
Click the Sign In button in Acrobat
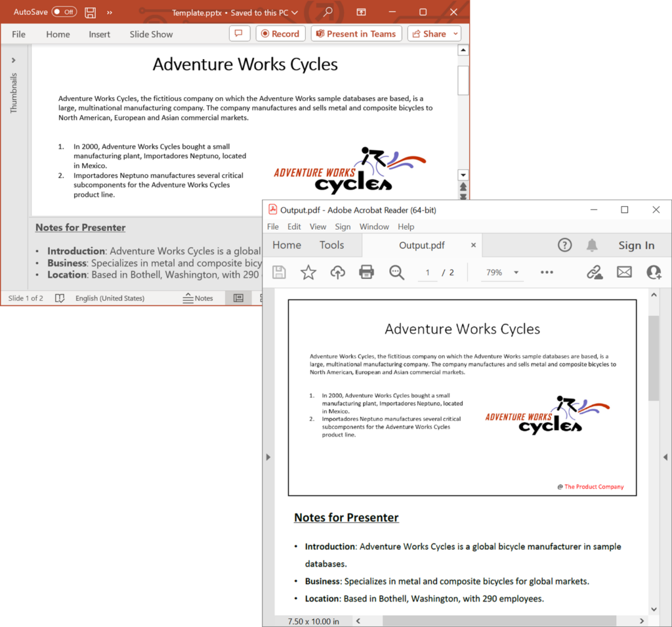(636, 245)
